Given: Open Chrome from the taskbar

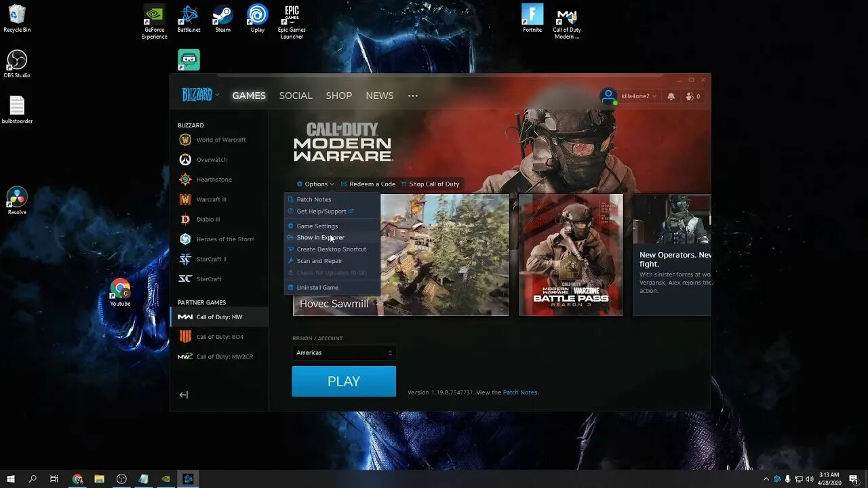Looking at the screenshot, I should [77, 479].
